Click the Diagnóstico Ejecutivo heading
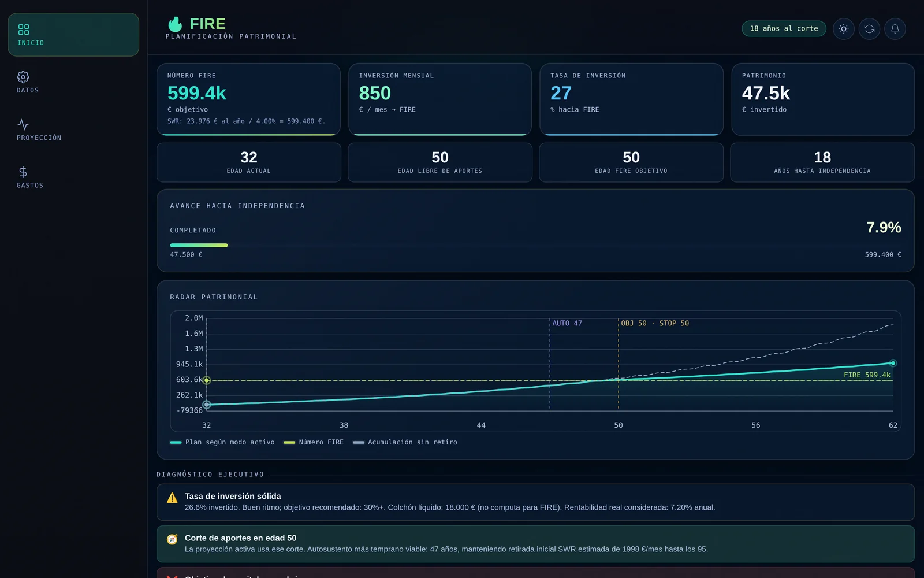This screenshot has width=924, height=578. click(x=210, y=475)
